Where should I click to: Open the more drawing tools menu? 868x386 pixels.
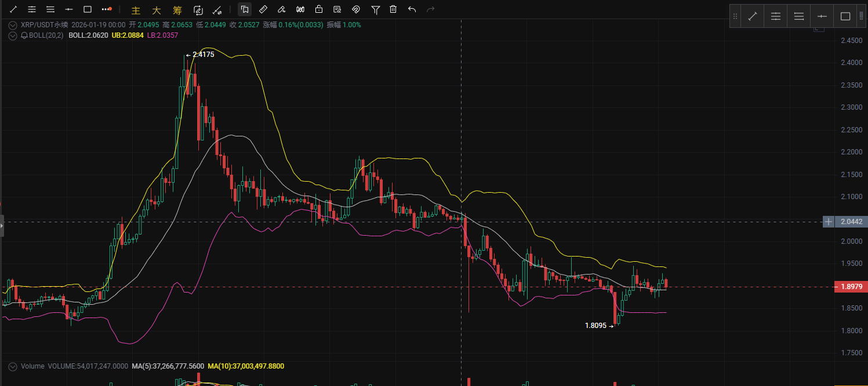106,9
